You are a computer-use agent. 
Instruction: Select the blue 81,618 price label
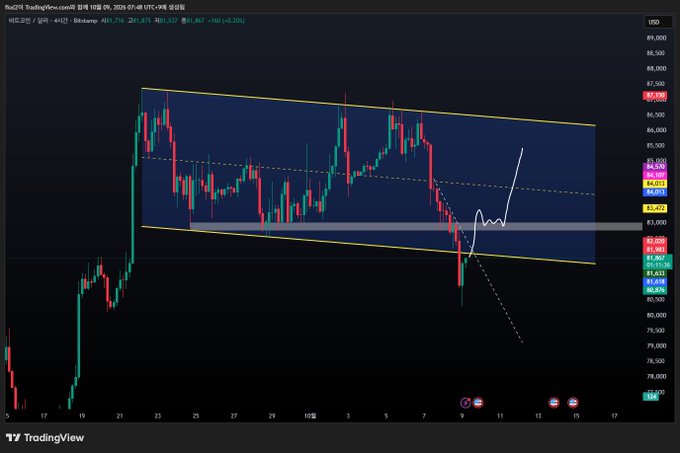[655, 282]
